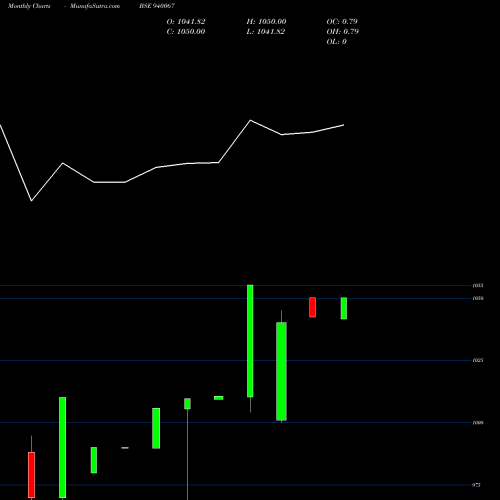The width and height of the screenshot is (500, 500).
Task: Click the 'Monthly Charts' title text
Action: pos(29,6)
